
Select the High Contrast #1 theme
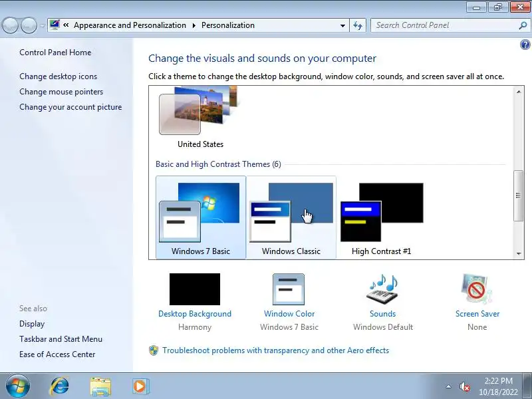[382, 217]
